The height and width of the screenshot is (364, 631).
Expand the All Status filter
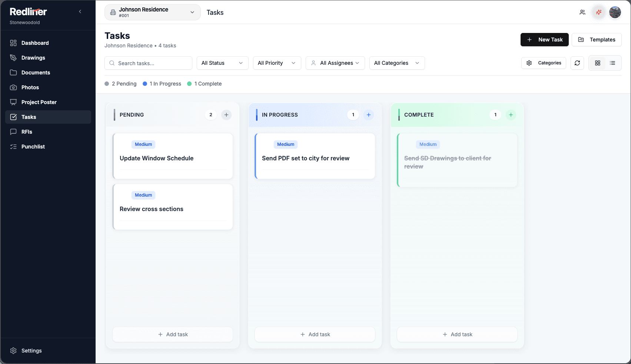(222, 63)
